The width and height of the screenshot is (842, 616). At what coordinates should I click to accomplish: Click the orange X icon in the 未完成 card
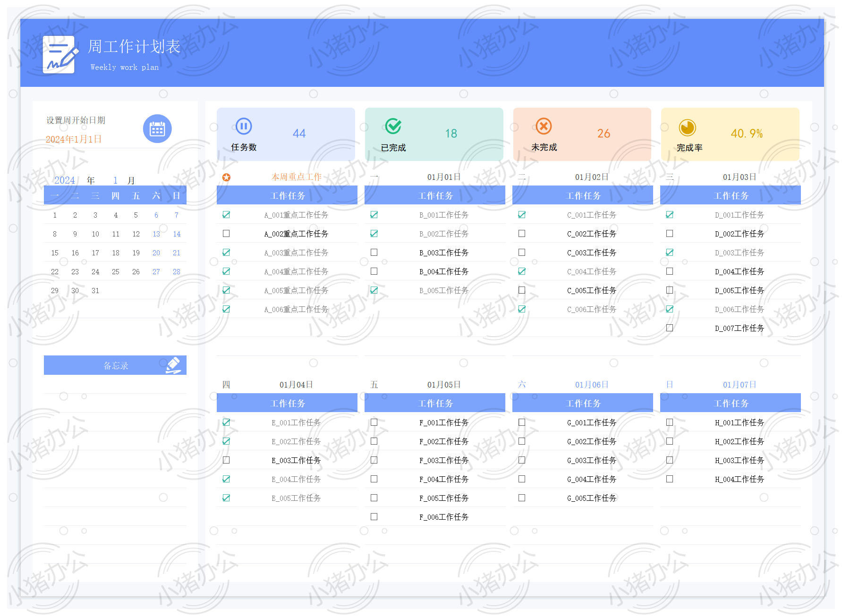coord(544,126)
